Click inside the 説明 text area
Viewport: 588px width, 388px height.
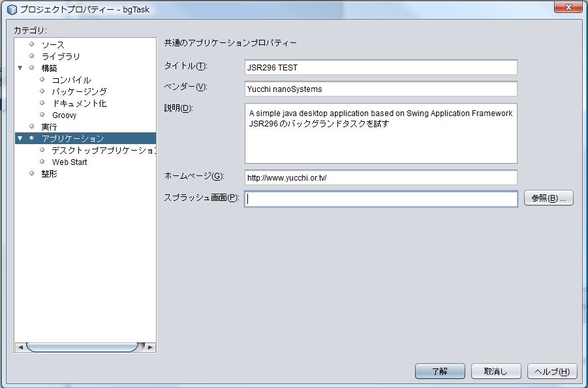point(380,133)
